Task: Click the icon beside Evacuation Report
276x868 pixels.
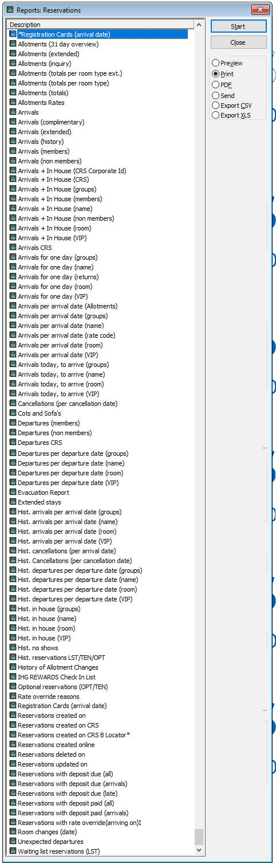Action: pyautogui.click(x=13, y=492)
